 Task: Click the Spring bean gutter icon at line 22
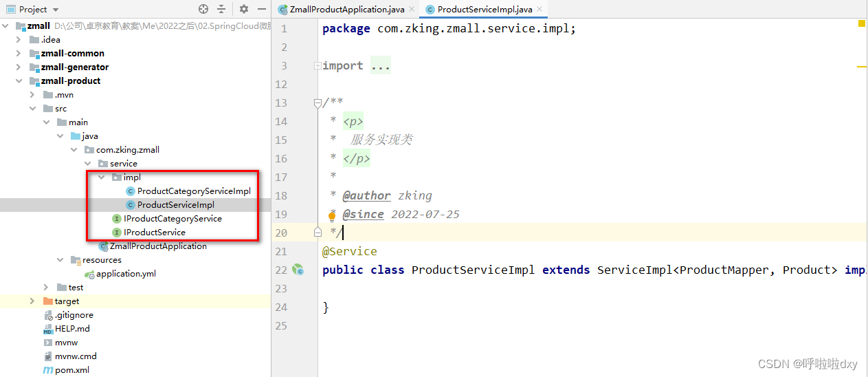(x=298, y=270)
